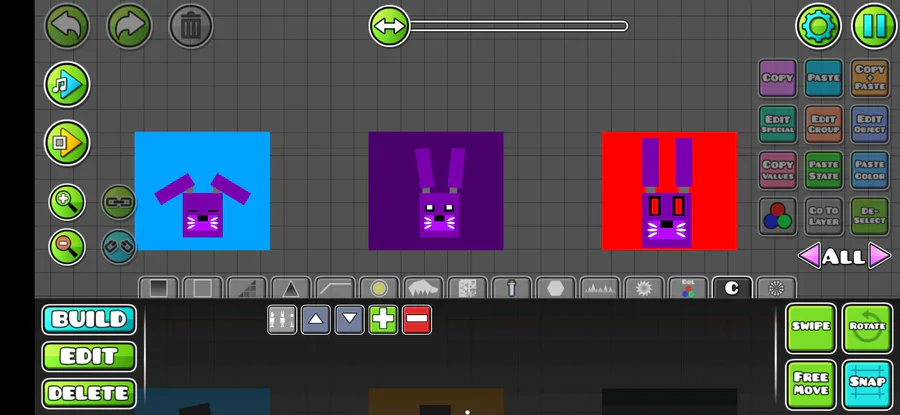Screen dimensions: 900x415
Task: Toggle Rotate mode
Action: click(867, 328)
